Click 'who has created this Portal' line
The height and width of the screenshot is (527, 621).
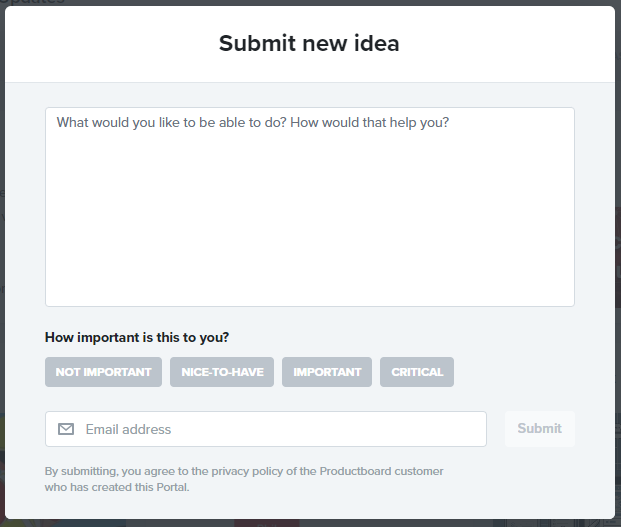tap(117, 488)
